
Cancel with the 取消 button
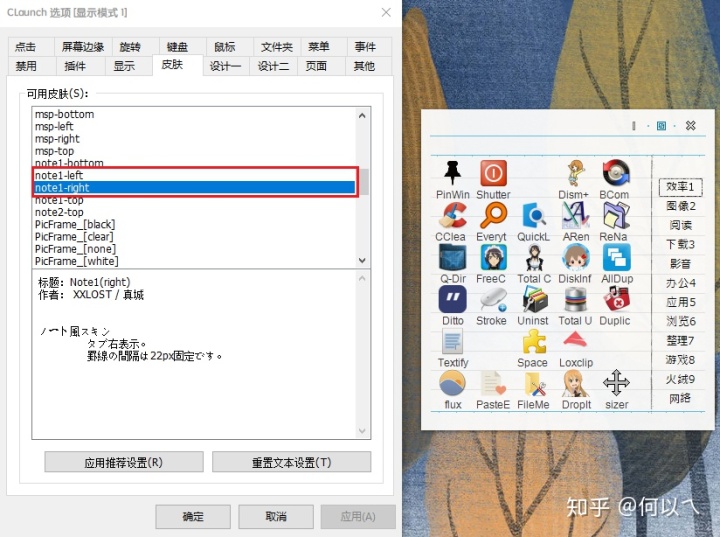[276, 517]
